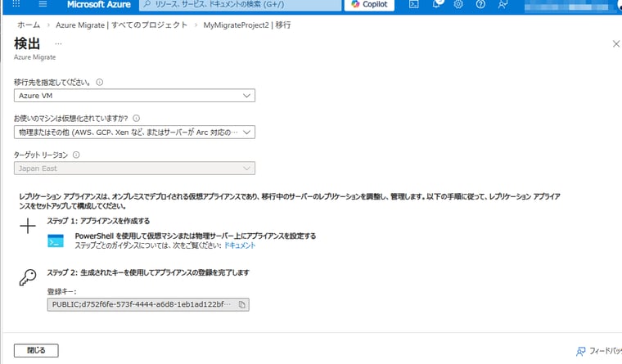Show info tooltip for machine virtualization question
This screenshot has height=364, width=622.
point(136,118)
